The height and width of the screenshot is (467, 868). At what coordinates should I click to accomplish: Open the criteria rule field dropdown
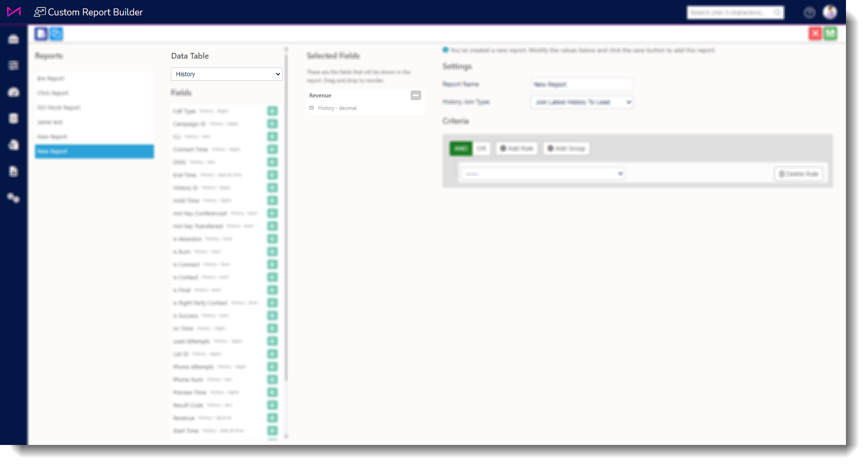pos(543,174)
